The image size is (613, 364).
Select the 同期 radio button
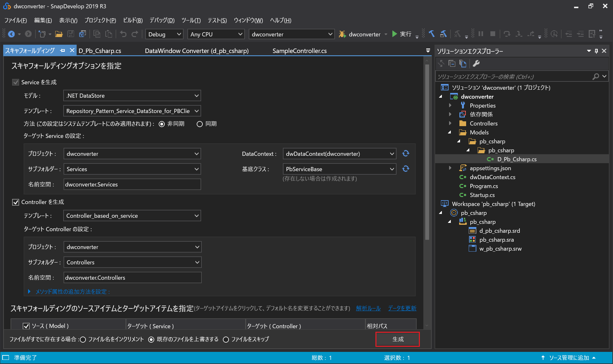click(x=200, y=124)
